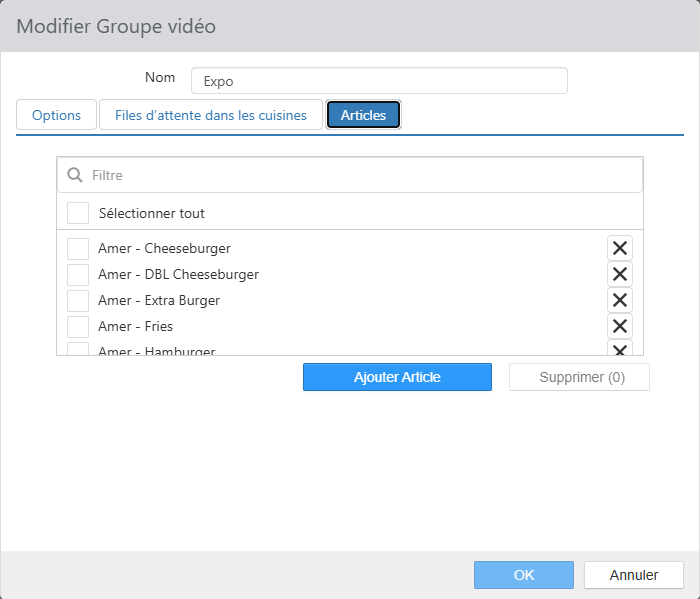
Task: Focus the Nom field containing Expo
Action: [379, 81]
